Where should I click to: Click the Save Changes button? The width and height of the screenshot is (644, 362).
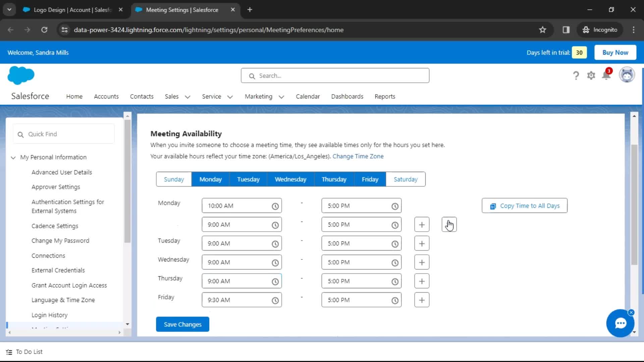click(x=182, y=324)
